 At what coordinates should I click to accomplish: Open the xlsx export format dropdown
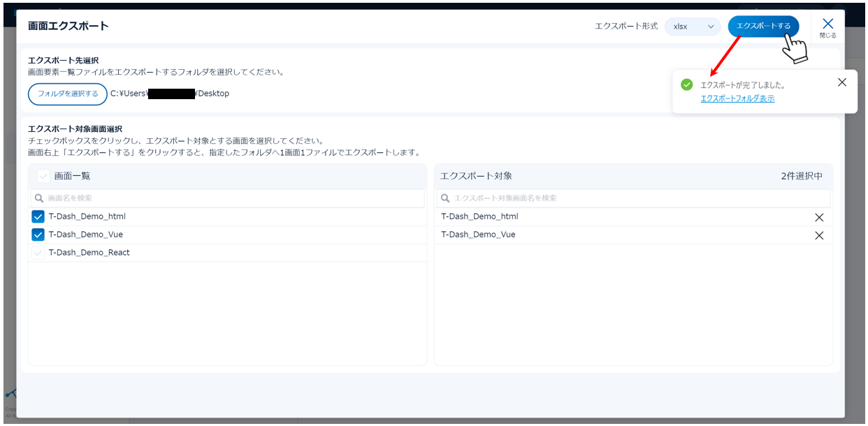(692, 27)
